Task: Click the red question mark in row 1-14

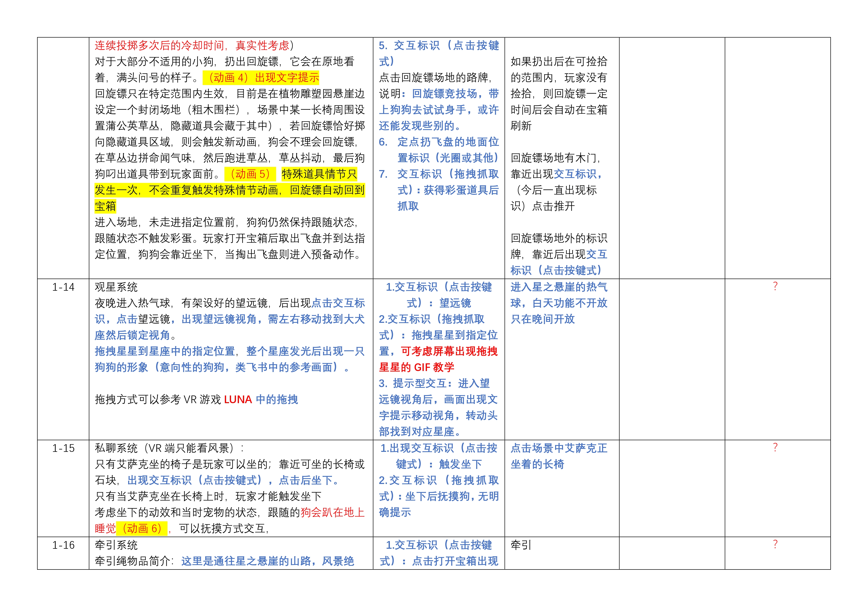Action: (x=775, y=286)
